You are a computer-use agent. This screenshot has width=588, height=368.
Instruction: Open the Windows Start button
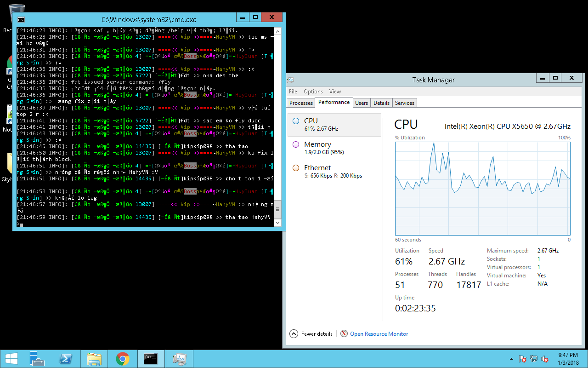[11, 359]
